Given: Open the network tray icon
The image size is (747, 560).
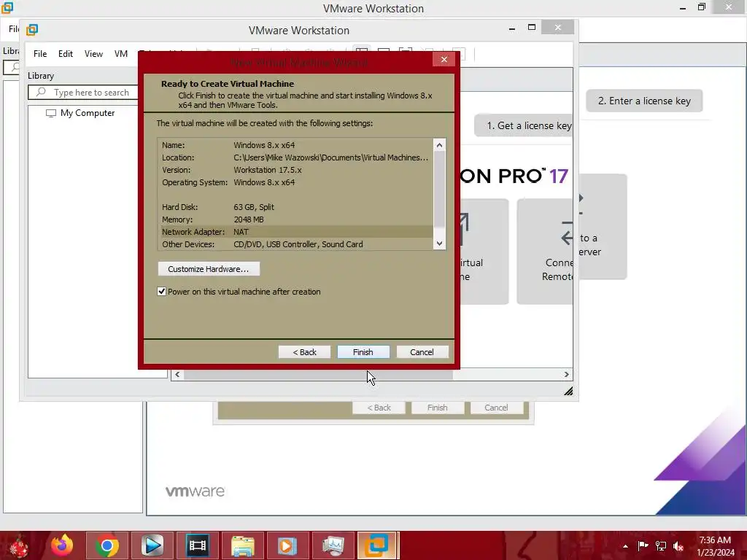Looking at the screenshot, I should coord(661,546).
